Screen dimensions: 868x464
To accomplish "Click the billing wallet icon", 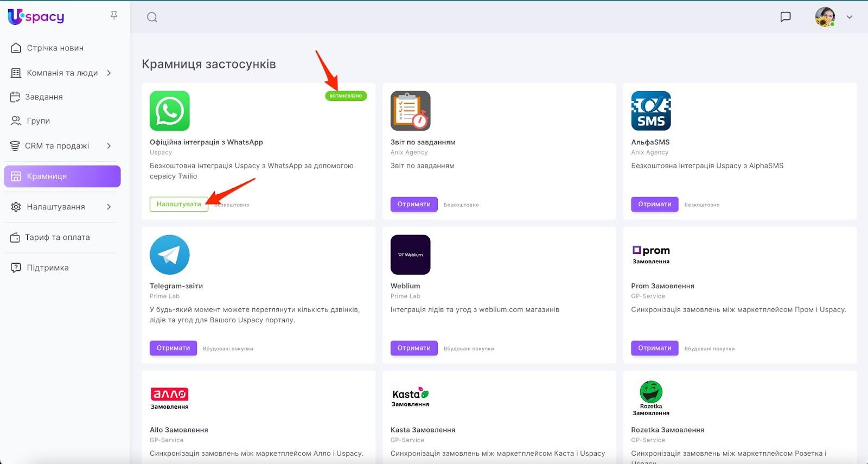I will [x=15, y=237].
